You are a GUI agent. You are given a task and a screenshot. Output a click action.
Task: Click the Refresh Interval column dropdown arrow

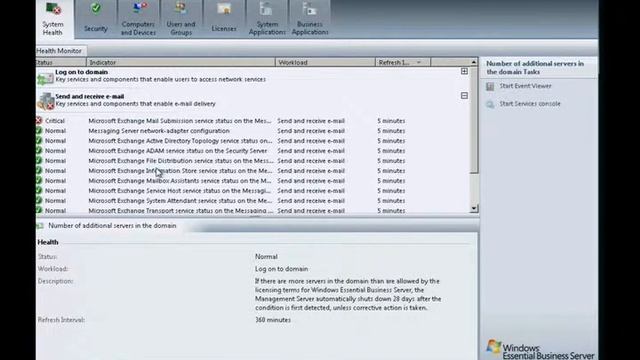click(x=419, y=62)
